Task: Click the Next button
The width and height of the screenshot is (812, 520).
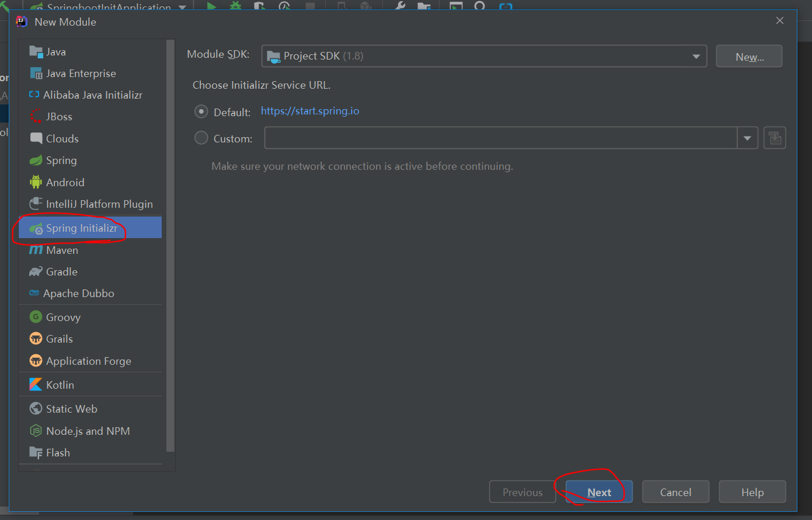Action: [599, 492]
